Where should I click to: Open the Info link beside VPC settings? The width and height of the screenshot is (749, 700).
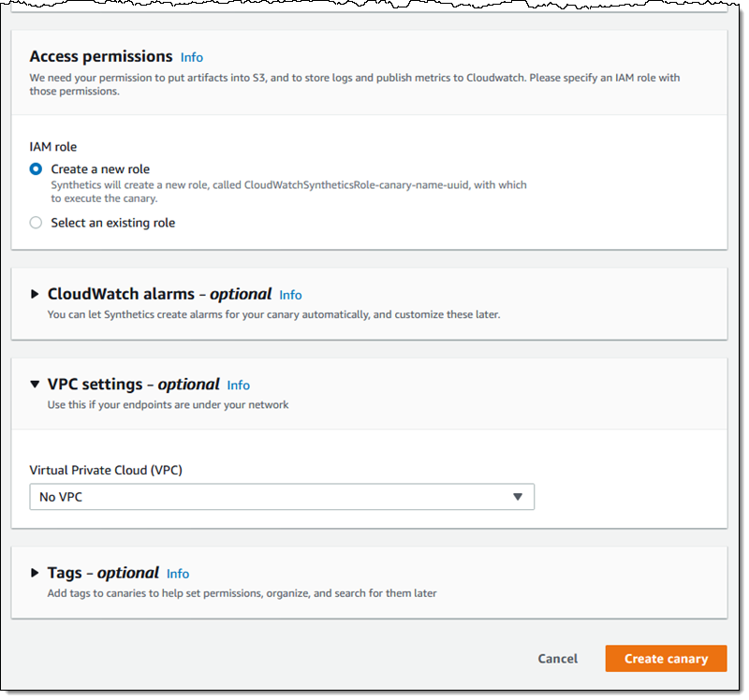239,386
